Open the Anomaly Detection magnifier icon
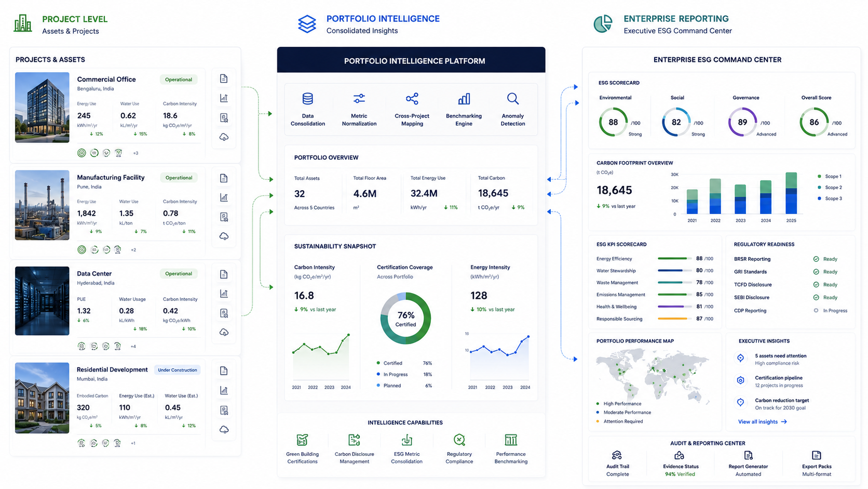The image size is (868, 489). [x=513, y=98]
